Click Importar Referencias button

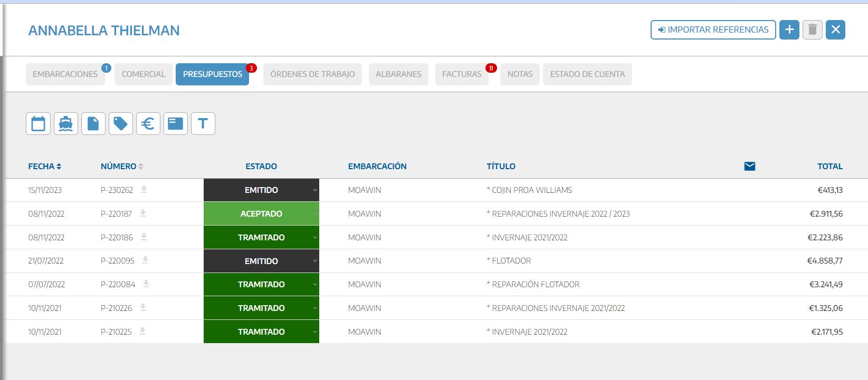[x=713, y=30]
